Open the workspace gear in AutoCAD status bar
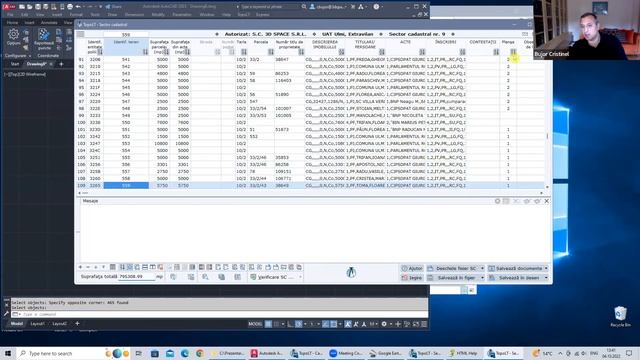The width and height of the screenshot is (640, 360). pos(384,324)
